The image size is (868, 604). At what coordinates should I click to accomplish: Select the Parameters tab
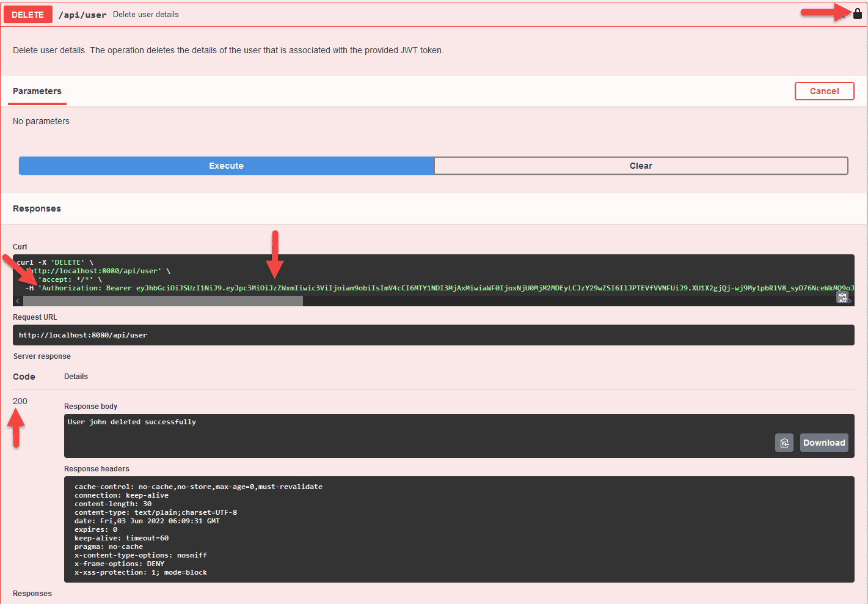tap(37, 91)
